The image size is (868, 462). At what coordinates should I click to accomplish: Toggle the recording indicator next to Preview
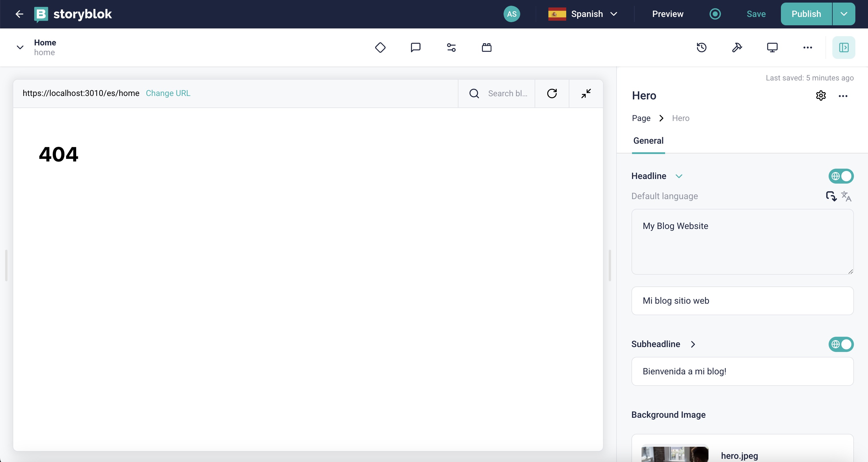click(715, 14)
